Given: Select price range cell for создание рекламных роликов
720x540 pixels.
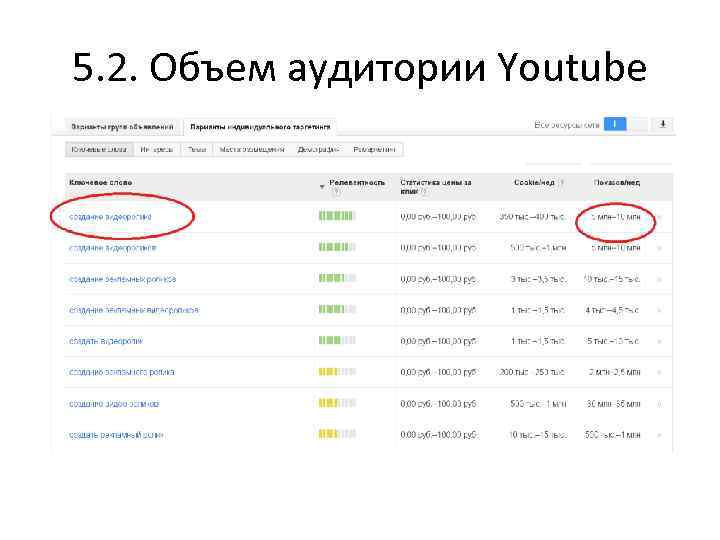Looking at the screenshot, I should 439,279.
